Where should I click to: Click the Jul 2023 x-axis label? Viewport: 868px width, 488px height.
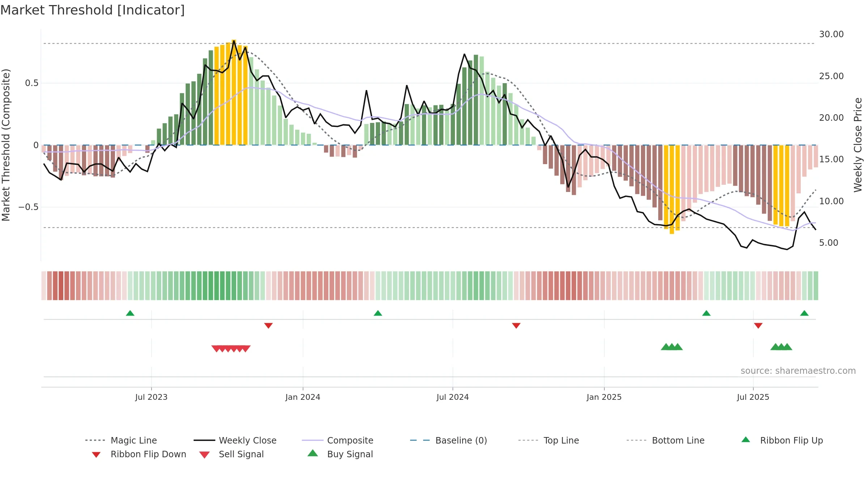[x=151, y=397]
